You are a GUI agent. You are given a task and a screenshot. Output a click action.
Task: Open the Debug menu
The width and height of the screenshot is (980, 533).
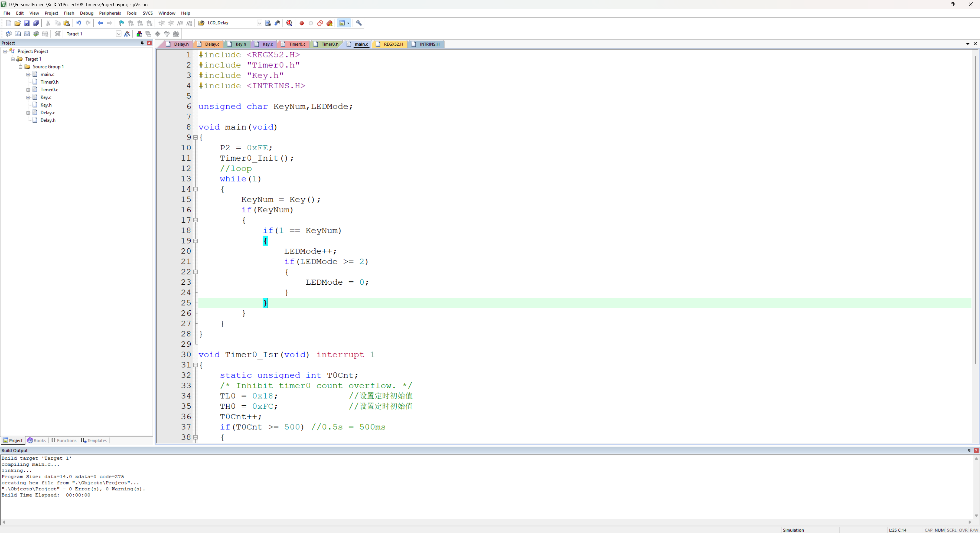coord(86,13)
